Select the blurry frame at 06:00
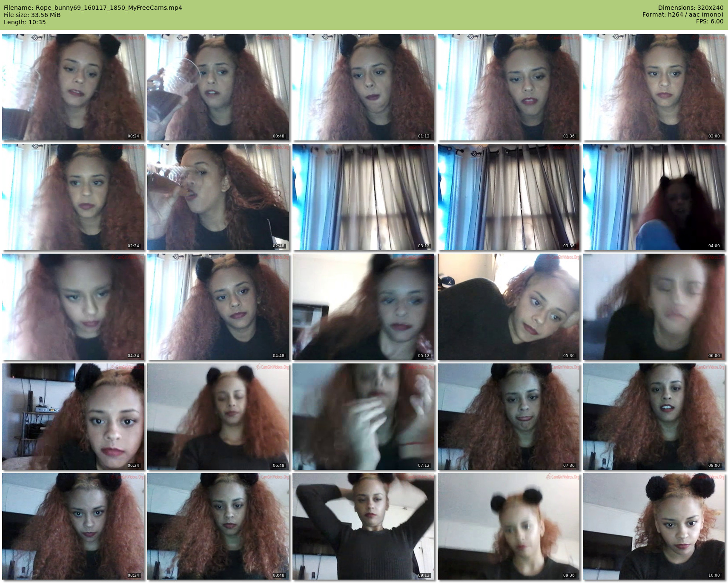The width and height of the screenshot is (728, 583). click(654, 307)
